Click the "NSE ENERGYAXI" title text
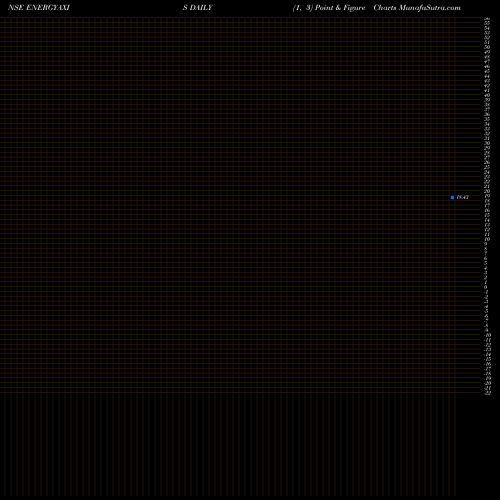This screenshot has width=500, height=500. [x=39, y=8]
